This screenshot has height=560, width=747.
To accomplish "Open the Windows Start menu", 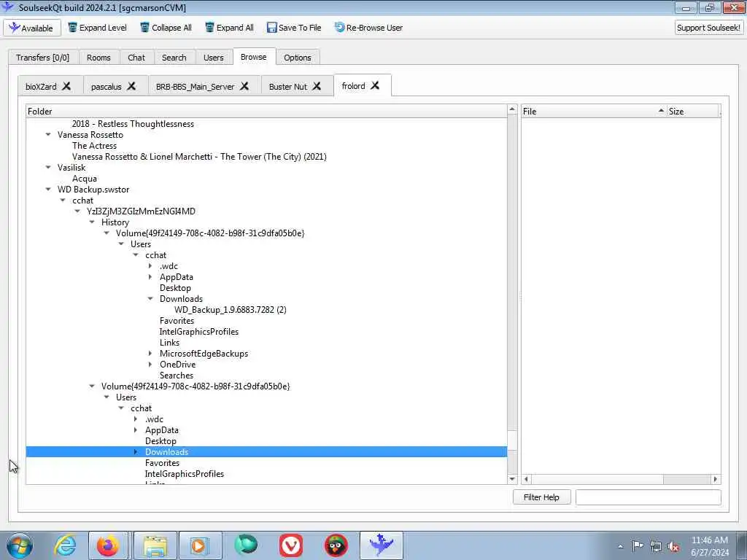I will pyautogui.click(x=20, y=545).
